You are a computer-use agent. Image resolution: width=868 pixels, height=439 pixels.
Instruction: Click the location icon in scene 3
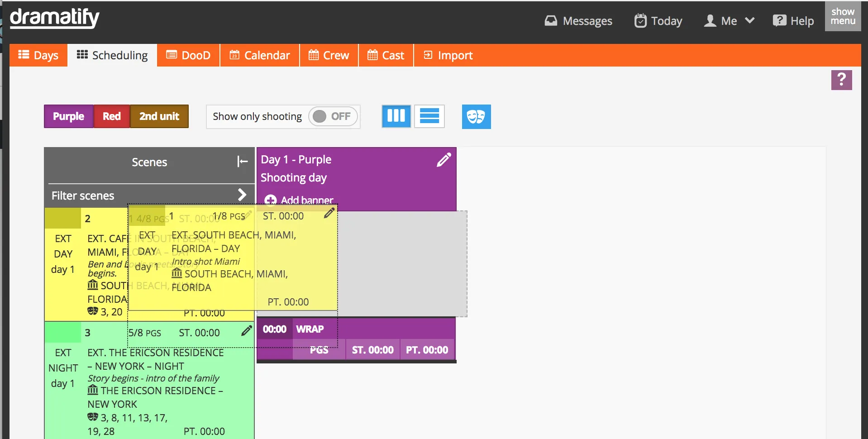pos(93,390)
